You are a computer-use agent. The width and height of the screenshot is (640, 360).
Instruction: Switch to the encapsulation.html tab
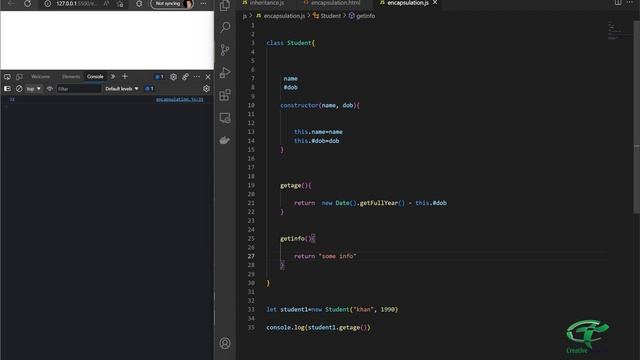332,3
